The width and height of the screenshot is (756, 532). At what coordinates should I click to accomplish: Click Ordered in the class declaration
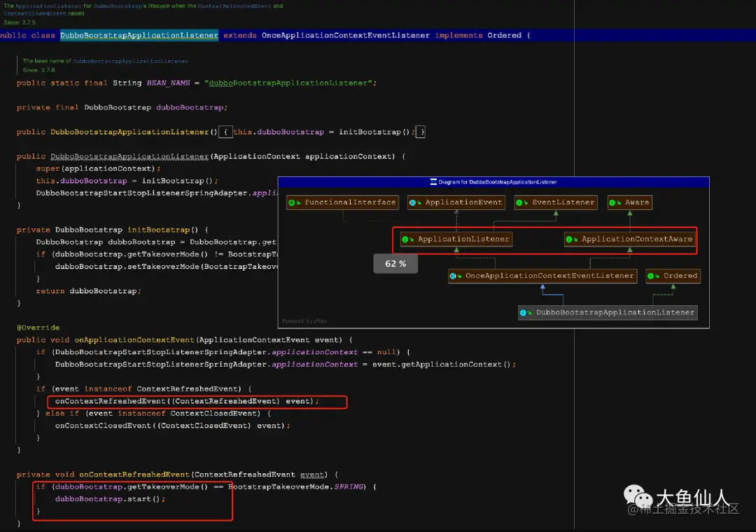tap(504, 35)
